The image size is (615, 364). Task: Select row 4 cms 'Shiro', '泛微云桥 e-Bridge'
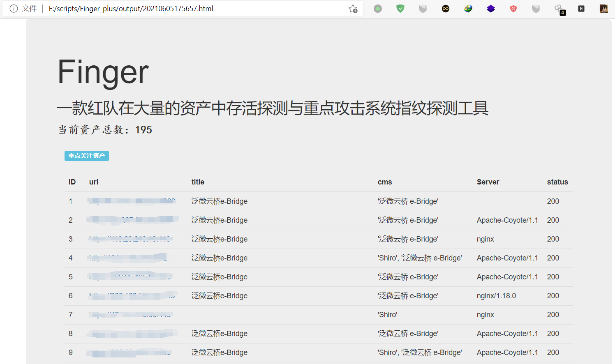[x=420, y=258]
